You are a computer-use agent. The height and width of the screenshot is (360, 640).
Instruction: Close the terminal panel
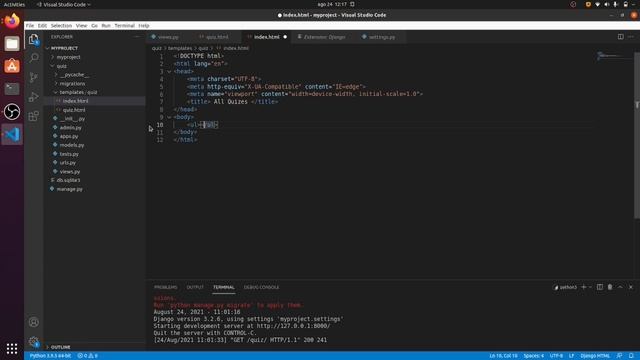631,287
